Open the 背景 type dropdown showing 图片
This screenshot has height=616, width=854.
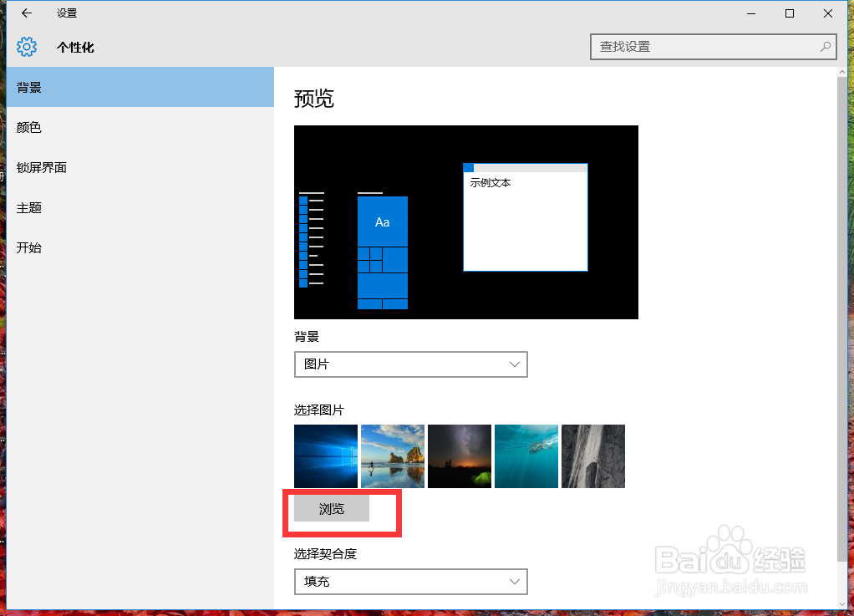coord(410,364)
